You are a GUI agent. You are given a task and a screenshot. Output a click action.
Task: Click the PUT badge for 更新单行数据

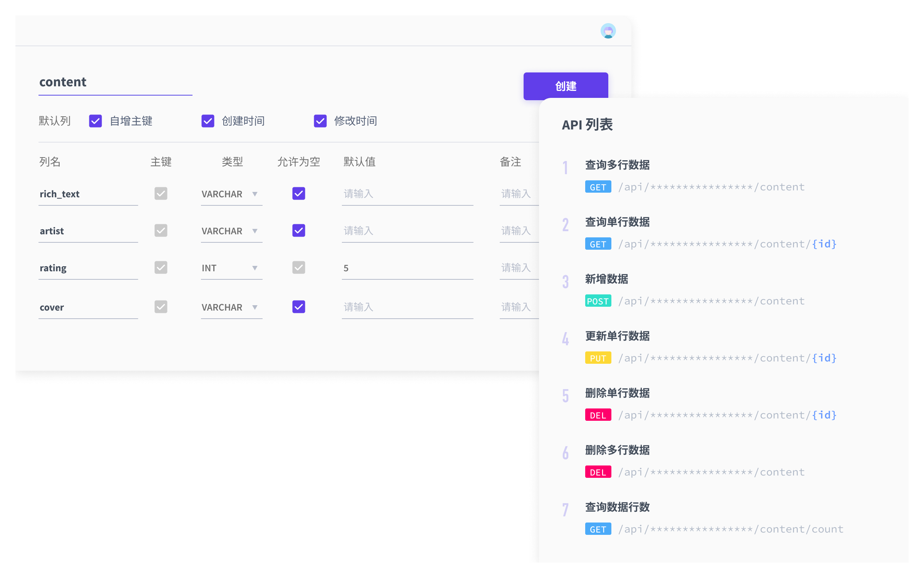(598, 358)
